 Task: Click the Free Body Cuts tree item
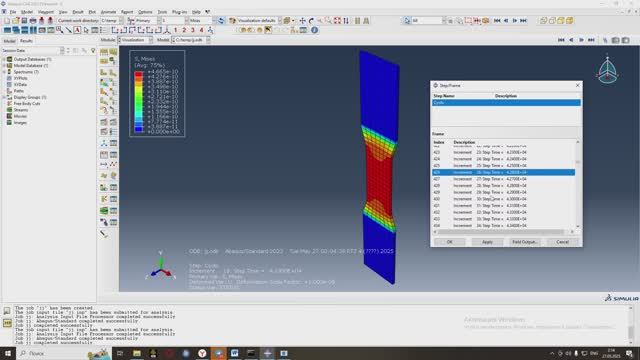[x=27, y=104]
